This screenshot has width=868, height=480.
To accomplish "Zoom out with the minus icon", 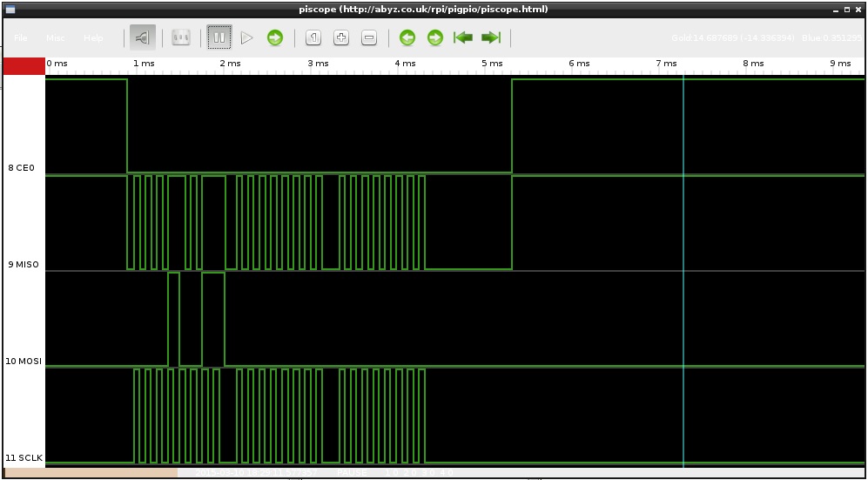I will pyautogui.click(x=368, y=37).
